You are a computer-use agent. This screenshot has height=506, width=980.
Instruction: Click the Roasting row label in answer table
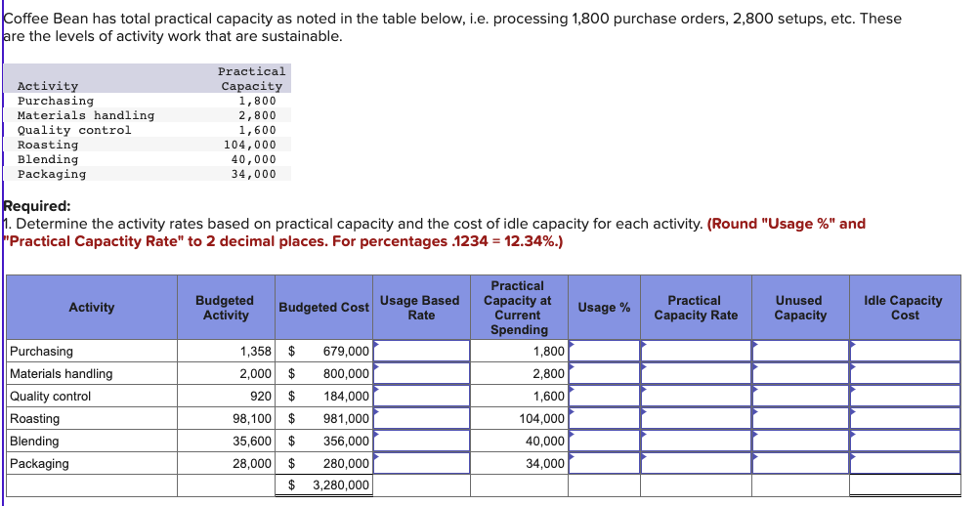coord(35,418)
